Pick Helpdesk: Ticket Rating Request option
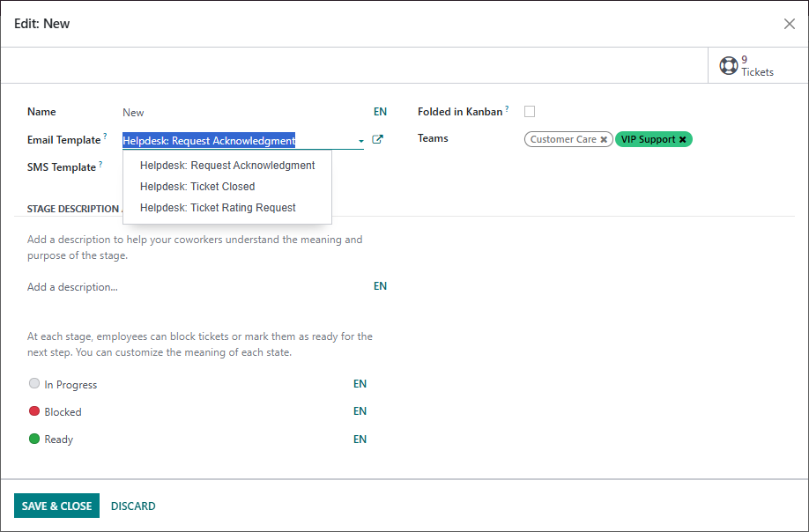 click(218, 208)
